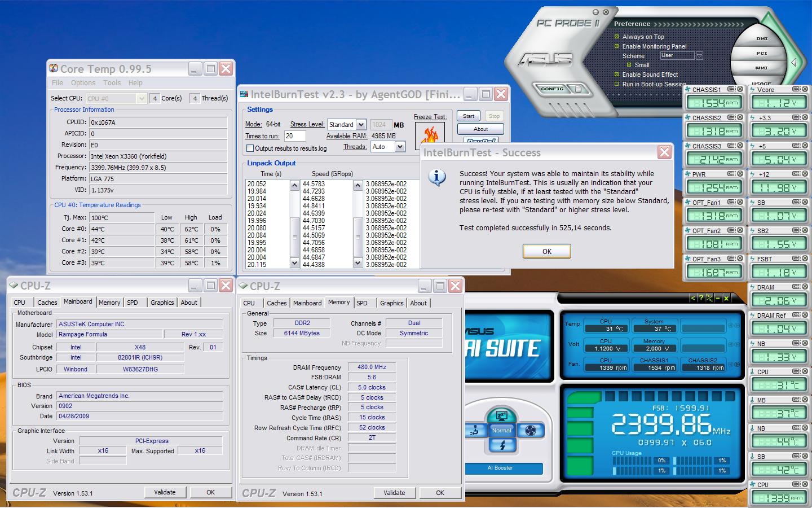Viewport: 812px width, 508px height.
Task: Enable Run in Boot-up Session checkbox
Action: [x=617, y=84]
